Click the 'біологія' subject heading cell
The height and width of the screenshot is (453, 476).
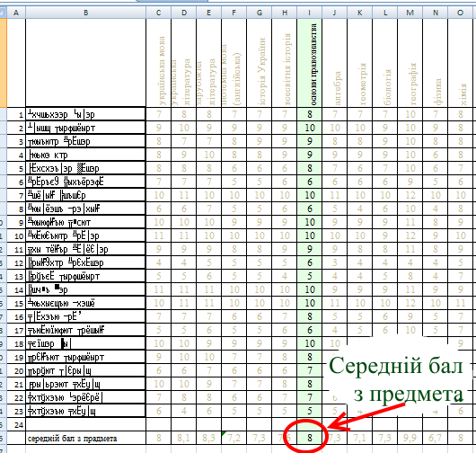[385, 63]
